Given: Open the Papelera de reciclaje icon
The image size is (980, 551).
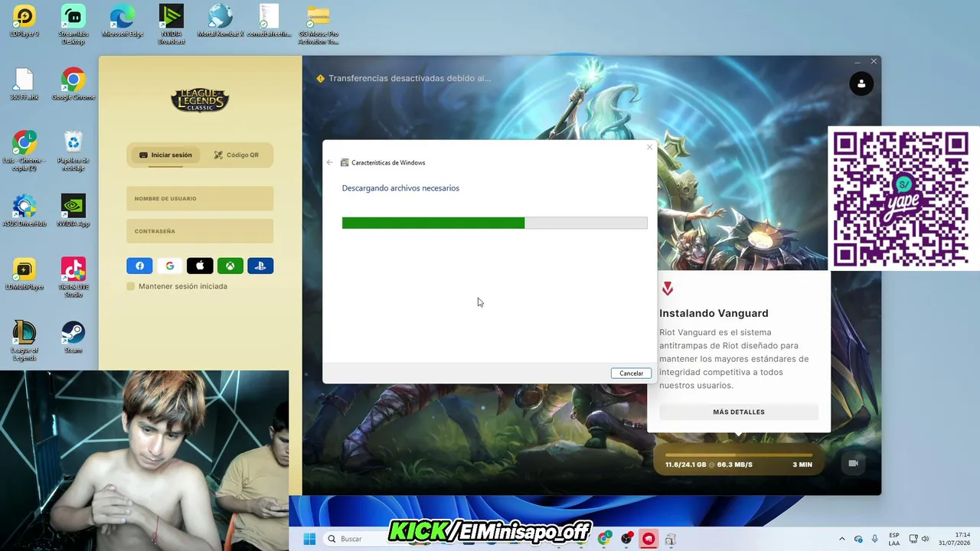Looking at the screenshot, I should (73, 151).
